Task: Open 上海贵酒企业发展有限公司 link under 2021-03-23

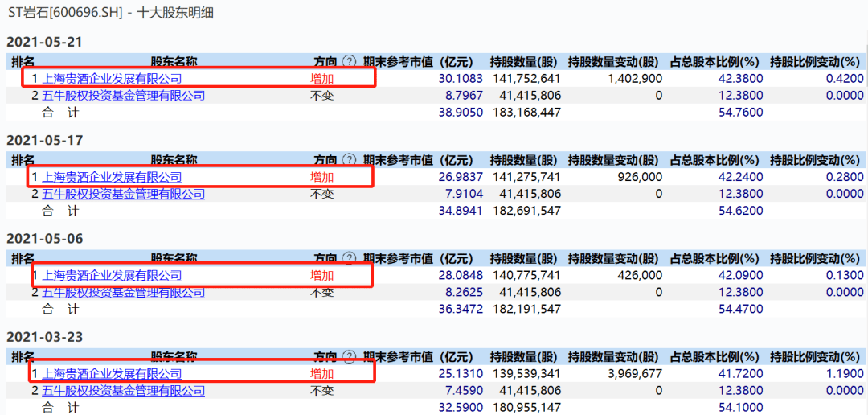Action: point(112,373)
